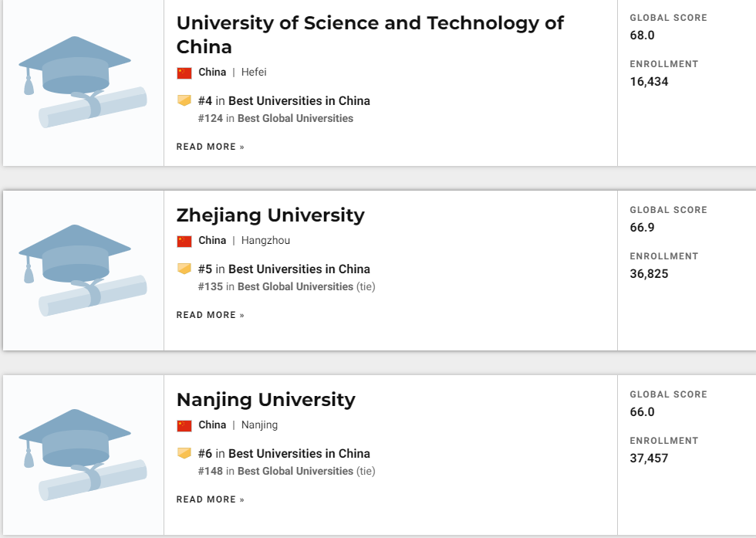This screenshot has width=756, height=538.
Task: Open Zhejiang University title link
Action: pos(271,215)
